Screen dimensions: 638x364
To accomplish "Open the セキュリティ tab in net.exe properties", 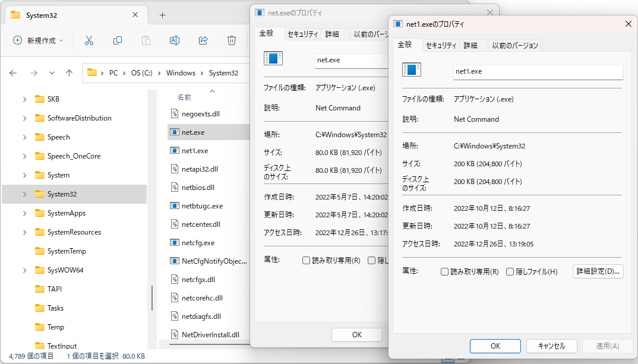I will (303, 34).
